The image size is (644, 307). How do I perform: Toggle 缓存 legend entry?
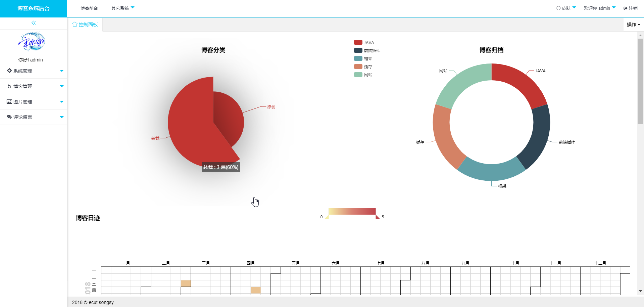(x=363, y=67)
